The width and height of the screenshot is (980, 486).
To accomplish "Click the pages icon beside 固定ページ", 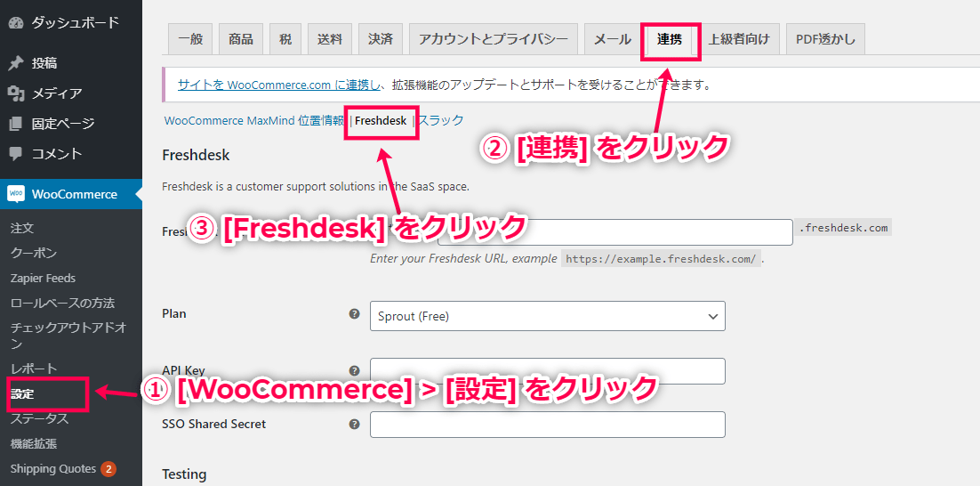I will click(16, 123).
